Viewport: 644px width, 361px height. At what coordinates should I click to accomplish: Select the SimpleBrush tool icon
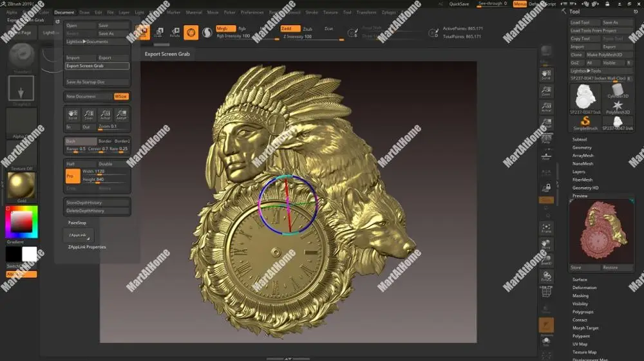coord(585,123)
